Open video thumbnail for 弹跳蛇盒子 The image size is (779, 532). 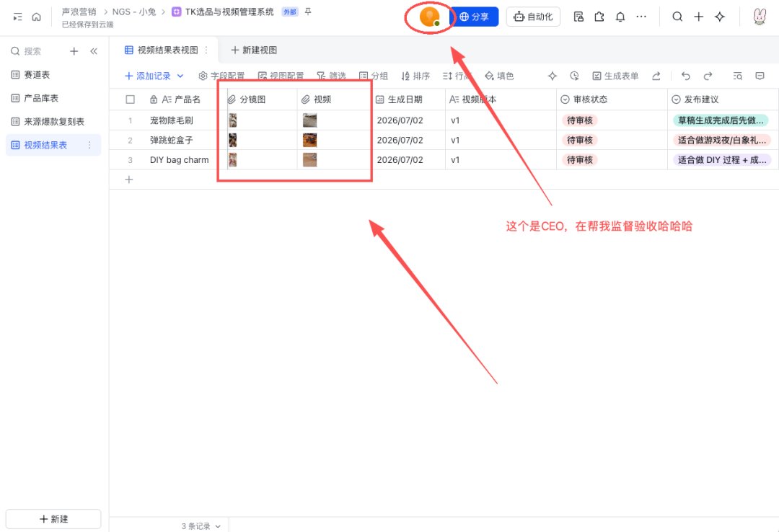click(x=309, y=140)
